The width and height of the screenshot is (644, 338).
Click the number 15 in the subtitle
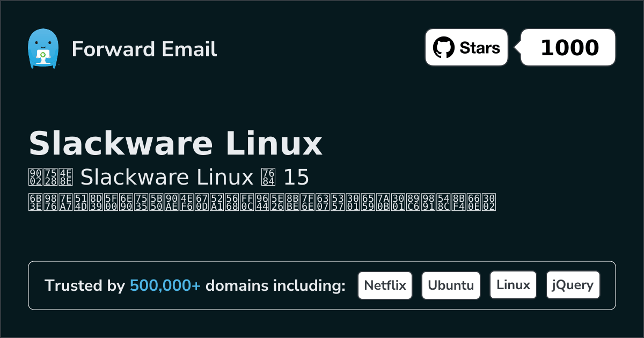click(x=296, y=177)
